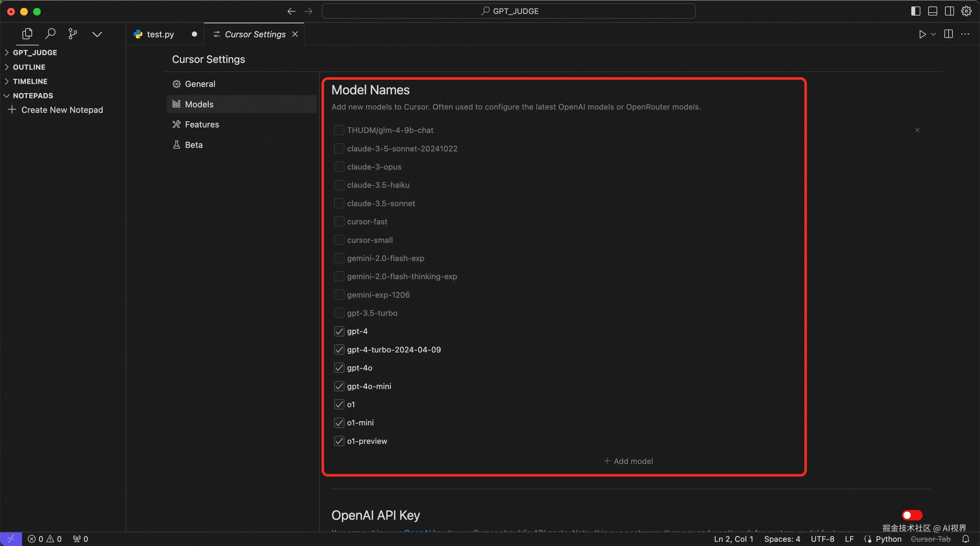
Task: Collapse the NOTEPADS section
Action: point(33,96)
